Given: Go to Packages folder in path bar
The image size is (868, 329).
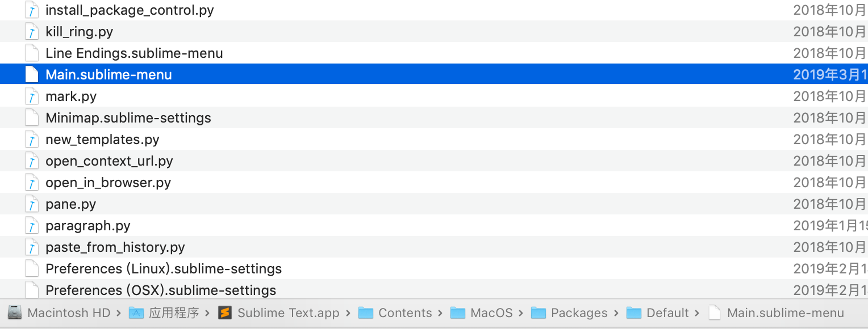Looking at the screenshot, I should click(x=569, y=313).
